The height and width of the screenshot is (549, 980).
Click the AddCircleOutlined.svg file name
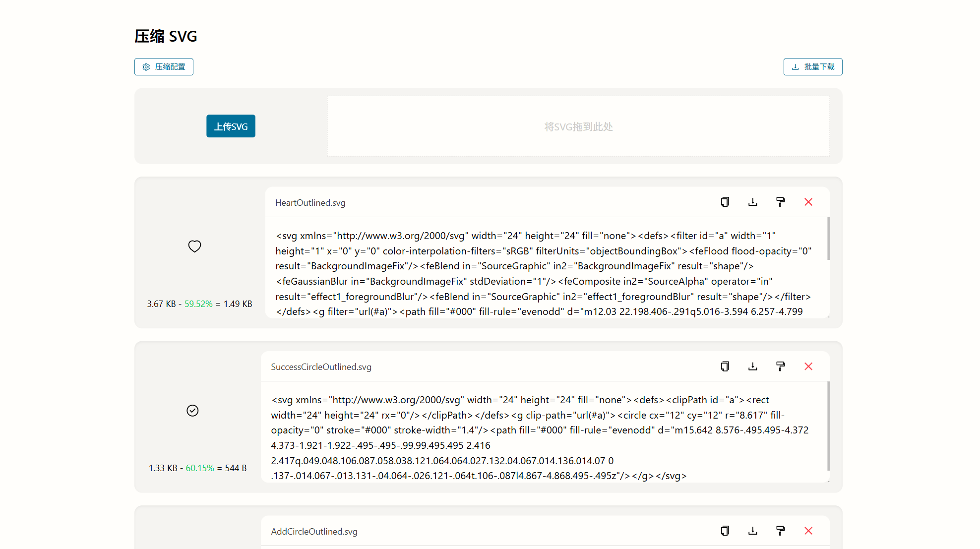314,532
